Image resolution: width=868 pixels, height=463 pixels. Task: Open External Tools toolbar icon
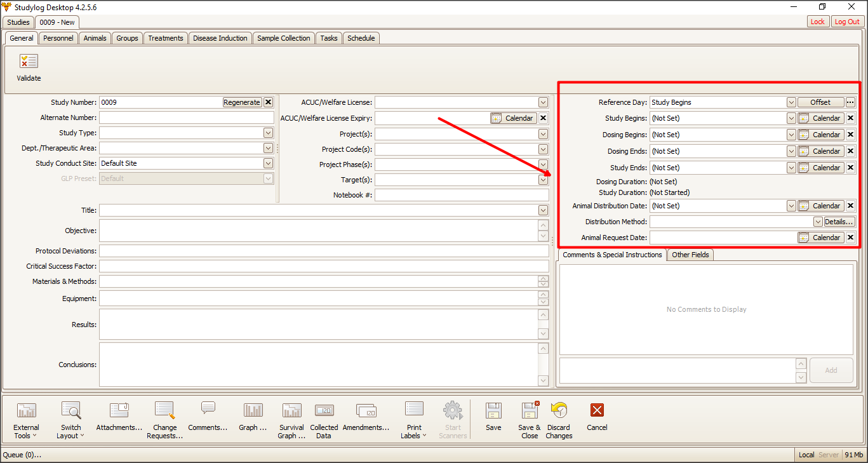click(26, 410)
